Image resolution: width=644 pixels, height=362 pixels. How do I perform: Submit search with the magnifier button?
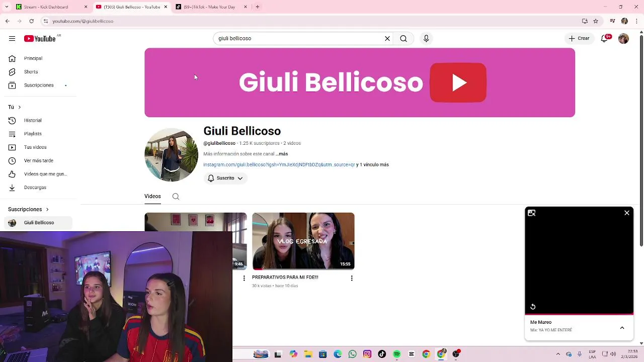[x=404, y=38]
